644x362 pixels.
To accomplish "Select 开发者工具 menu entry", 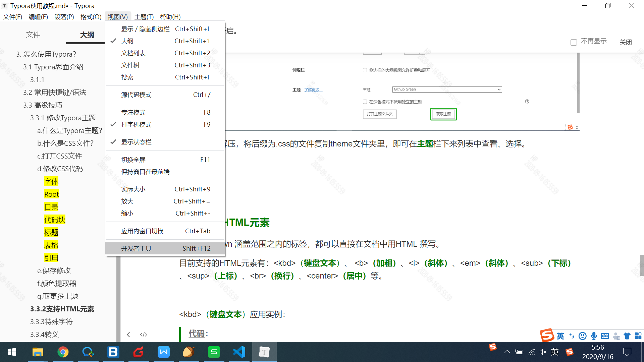I will [x=136, y=248].
